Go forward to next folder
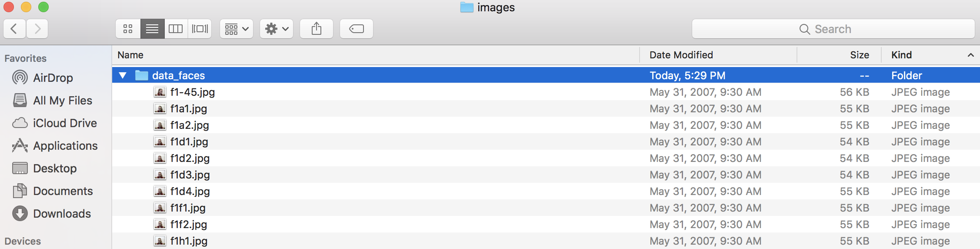 [37, 29]
